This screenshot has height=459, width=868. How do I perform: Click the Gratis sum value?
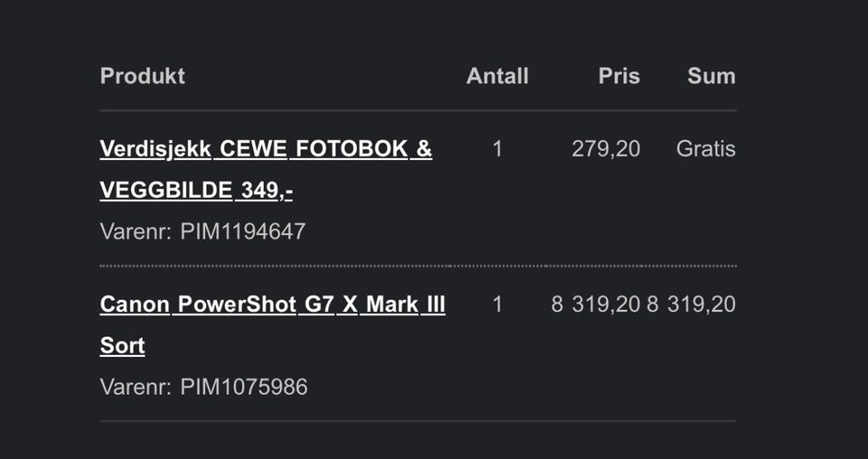[705, 149]
